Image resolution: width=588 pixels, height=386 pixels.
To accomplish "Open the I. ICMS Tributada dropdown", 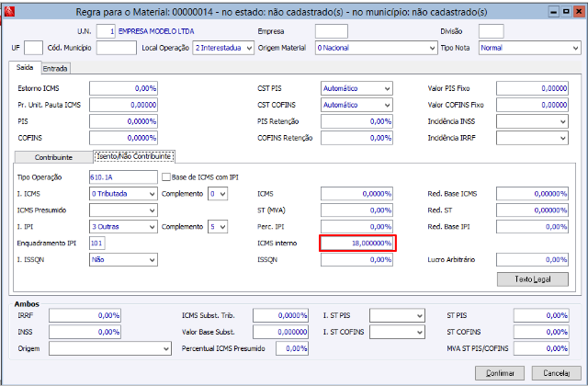I will (123, 194).
